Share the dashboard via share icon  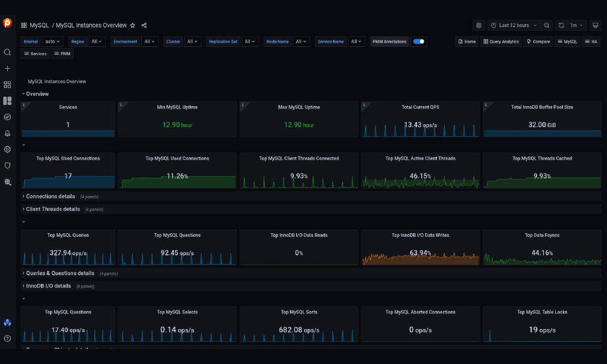(x=144, y=25)
